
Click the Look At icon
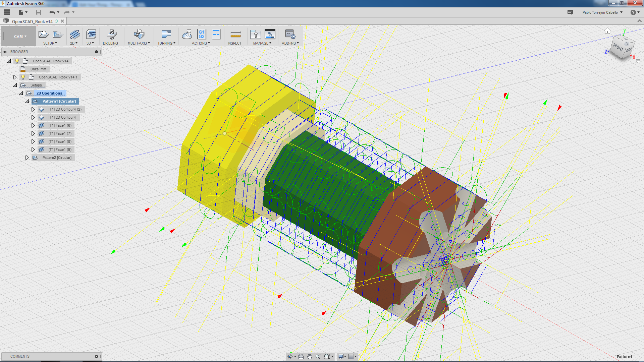pyautogui.click(x=301, y=357)
